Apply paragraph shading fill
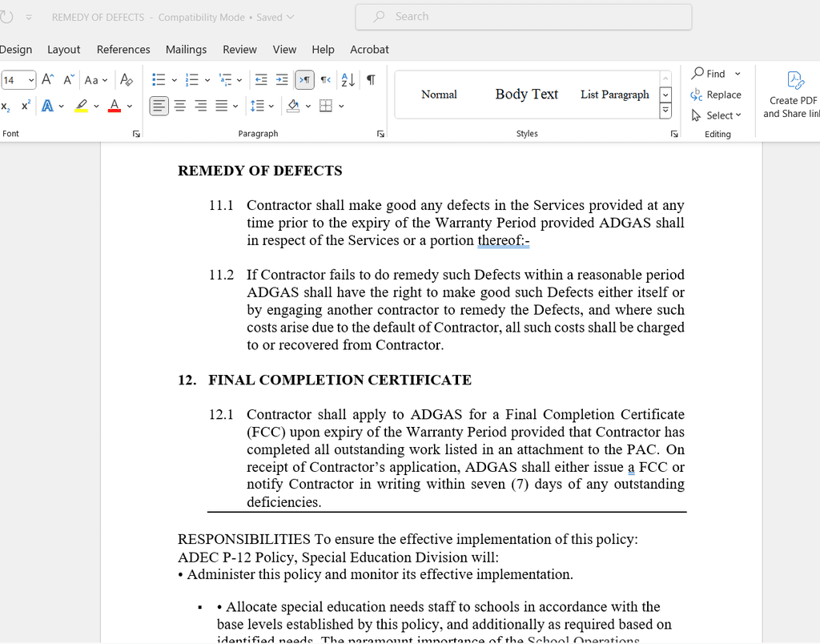The width and height of the screenshot is (820, 644). [x=293, y=107]
